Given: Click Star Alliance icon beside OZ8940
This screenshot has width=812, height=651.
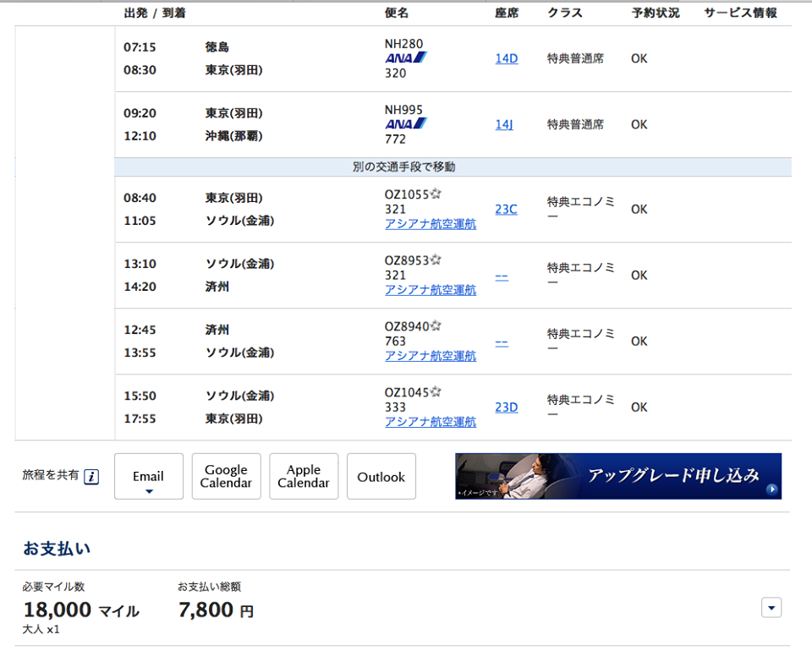Looking at the screenshot, I should [436, 326].
